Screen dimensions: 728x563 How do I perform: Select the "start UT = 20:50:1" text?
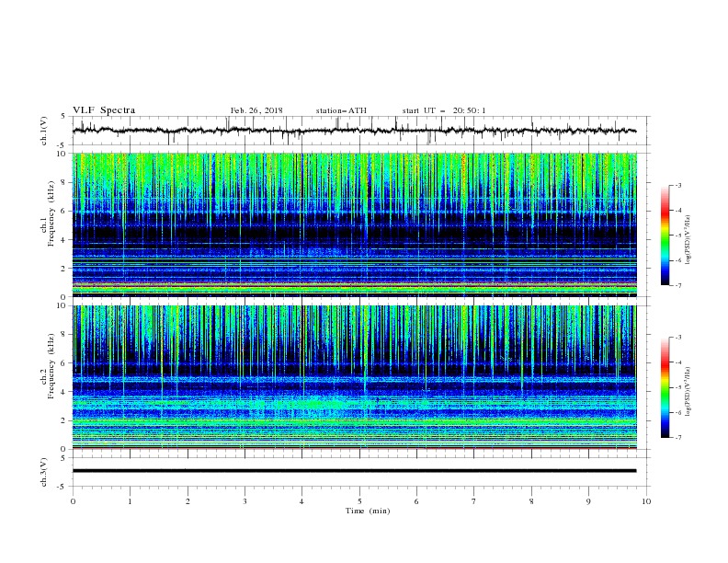click(x=444, y=110)
